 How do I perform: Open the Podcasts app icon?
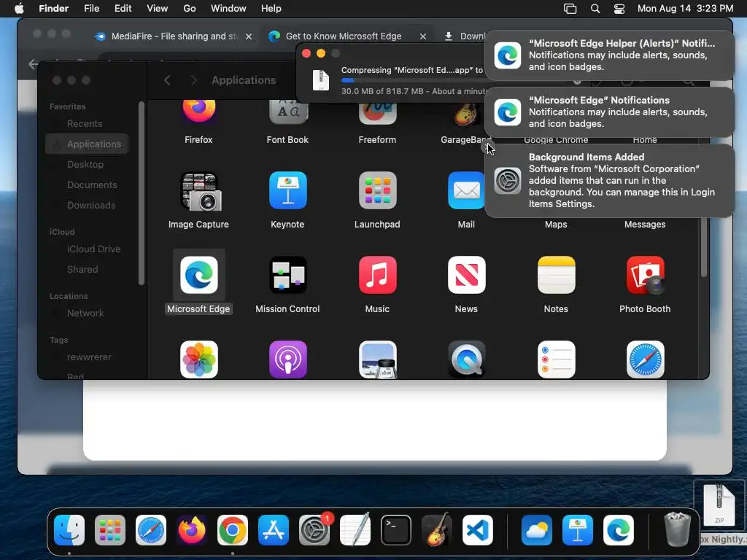[287, 359]
